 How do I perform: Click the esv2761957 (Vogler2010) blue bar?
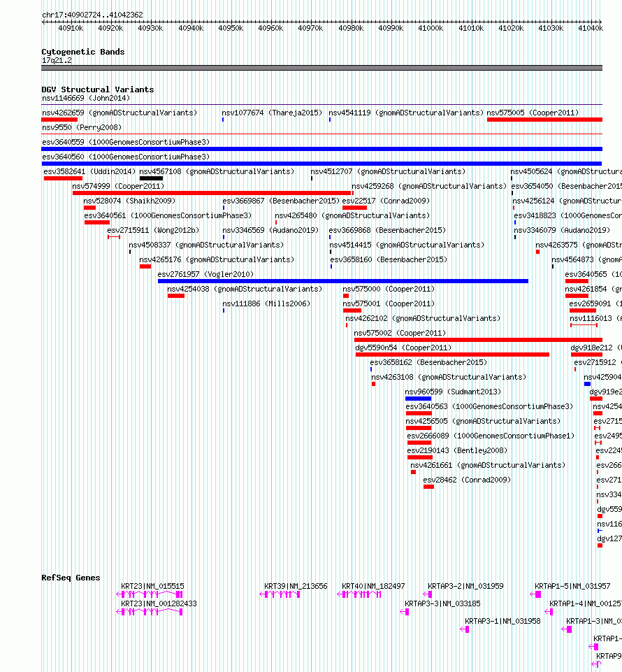342,281
